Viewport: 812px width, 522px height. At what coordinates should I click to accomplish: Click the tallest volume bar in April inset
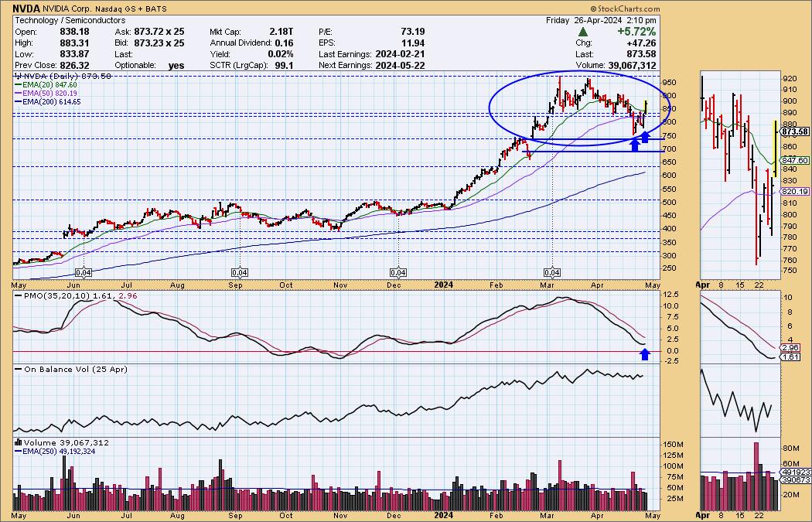(756, 473)
